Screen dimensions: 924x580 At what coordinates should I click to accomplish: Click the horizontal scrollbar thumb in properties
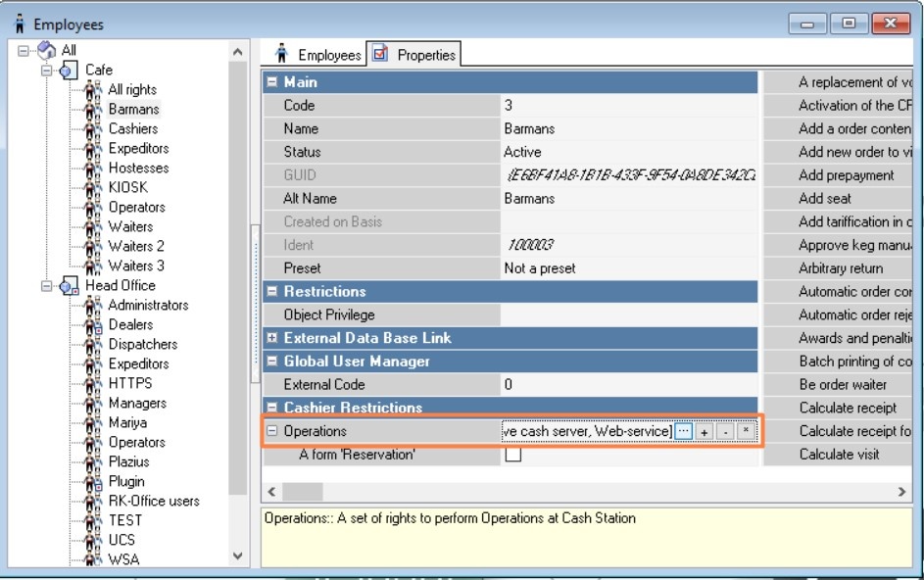303,492
